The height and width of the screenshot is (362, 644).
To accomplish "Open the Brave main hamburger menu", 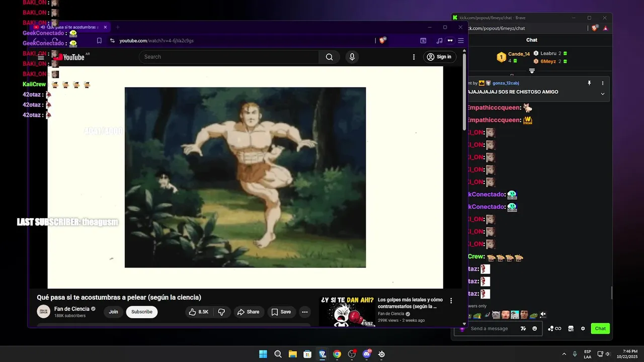I will 460,41.
